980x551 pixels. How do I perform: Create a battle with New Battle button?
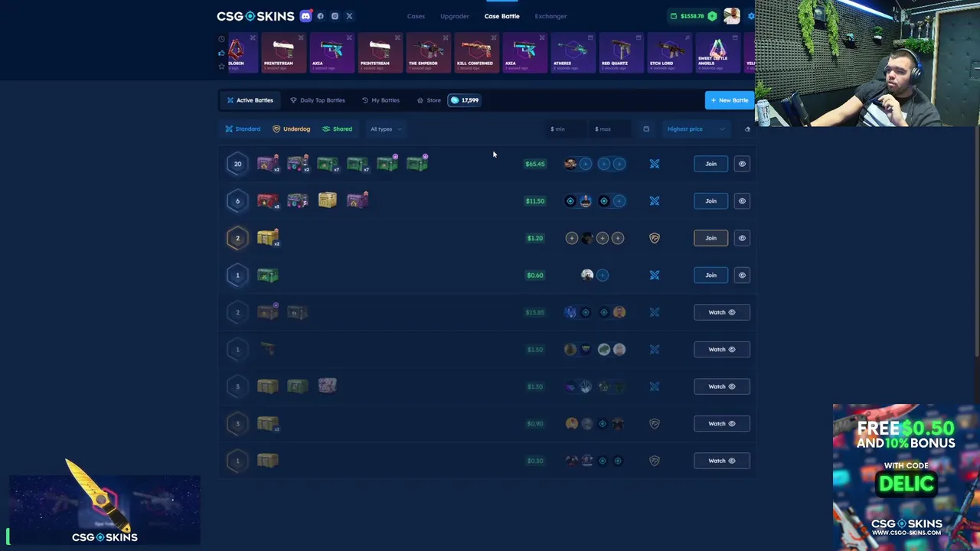click(x=729, y=100)
